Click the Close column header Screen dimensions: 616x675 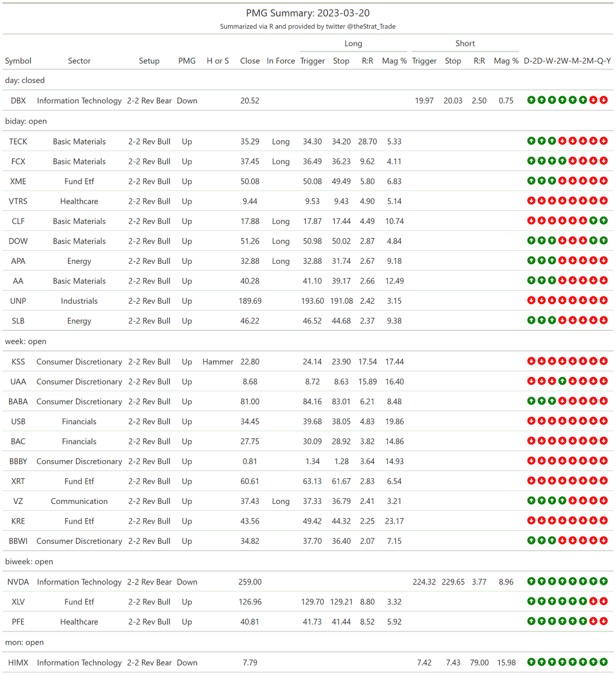(x=250, y=61)
